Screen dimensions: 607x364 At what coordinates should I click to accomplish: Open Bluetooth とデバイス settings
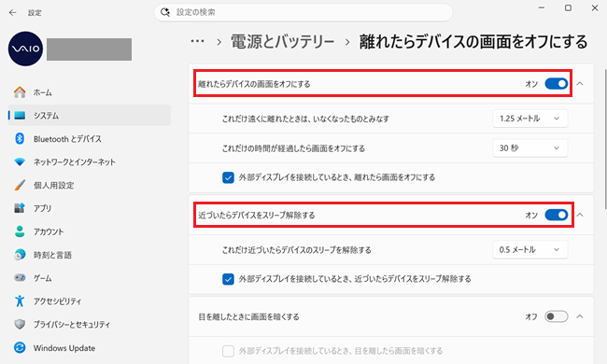(90, 138)
